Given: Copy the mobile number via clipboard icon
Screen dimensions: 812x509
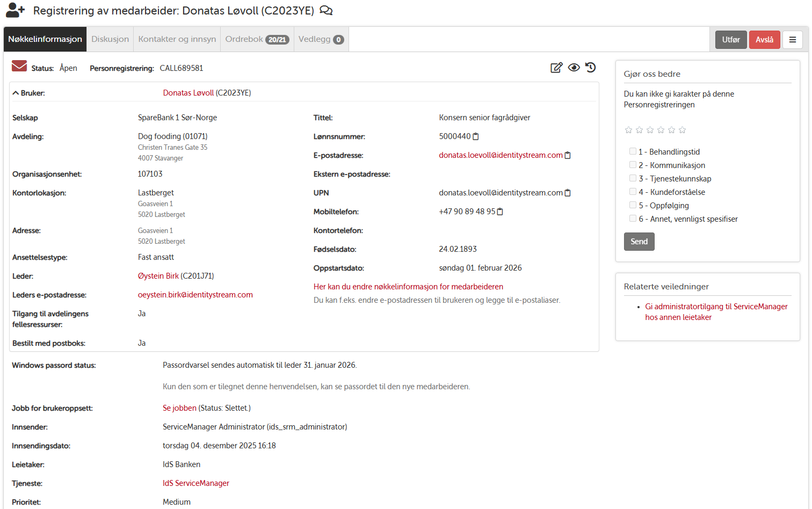Looking at the screenshot, I should coord(500,212).
